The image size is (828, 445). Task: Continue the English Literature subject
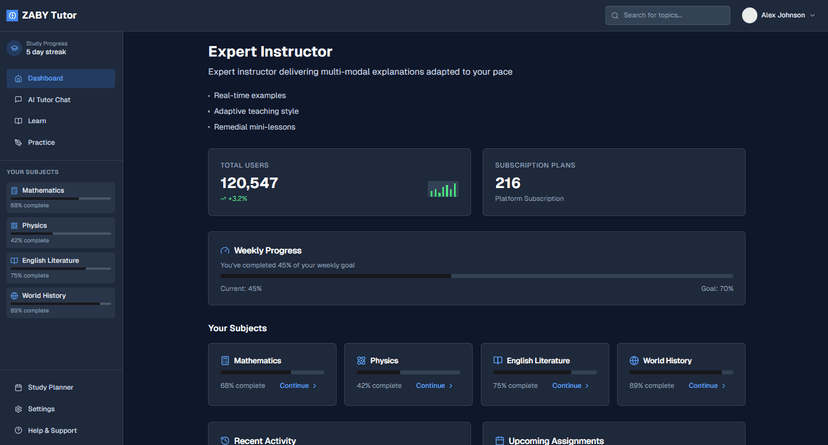click(x=571, y=386)
